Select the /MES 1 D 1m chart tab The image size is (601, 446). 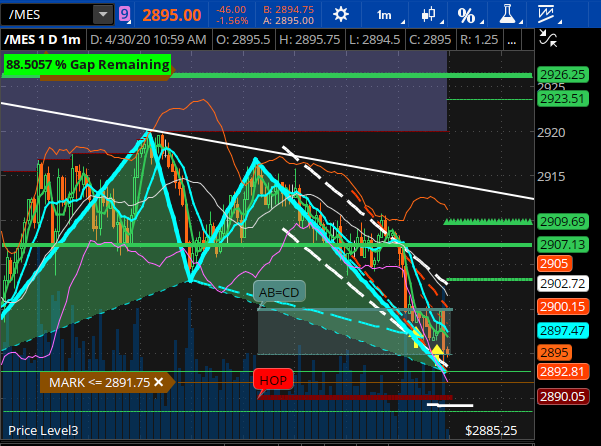click(44, 39)
